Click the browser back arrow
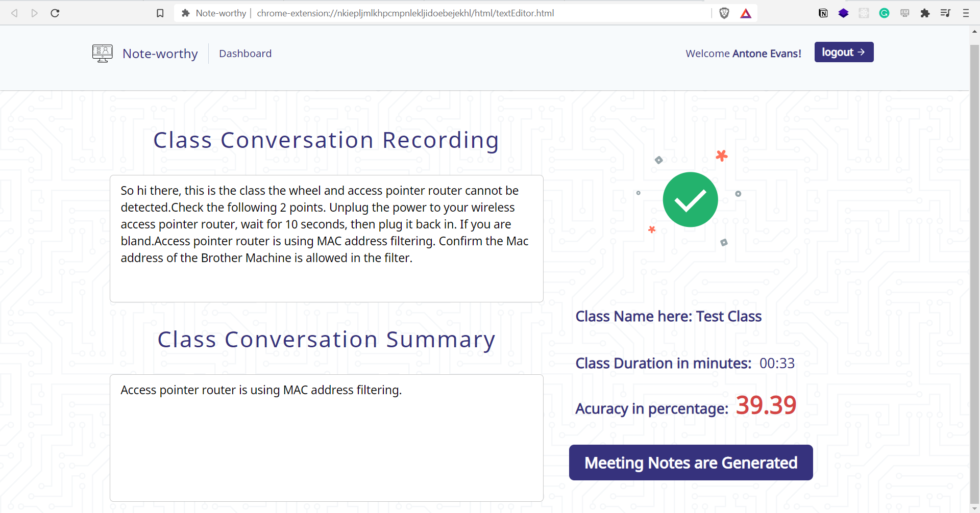The width and height of the screenshot is (980, 513). pyautogui.click(x=15, y=13)
